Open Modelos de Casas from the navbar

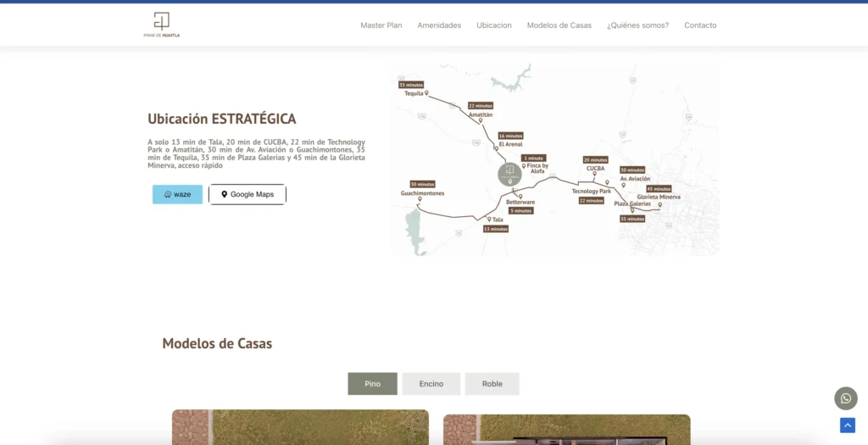pos(559,25)
